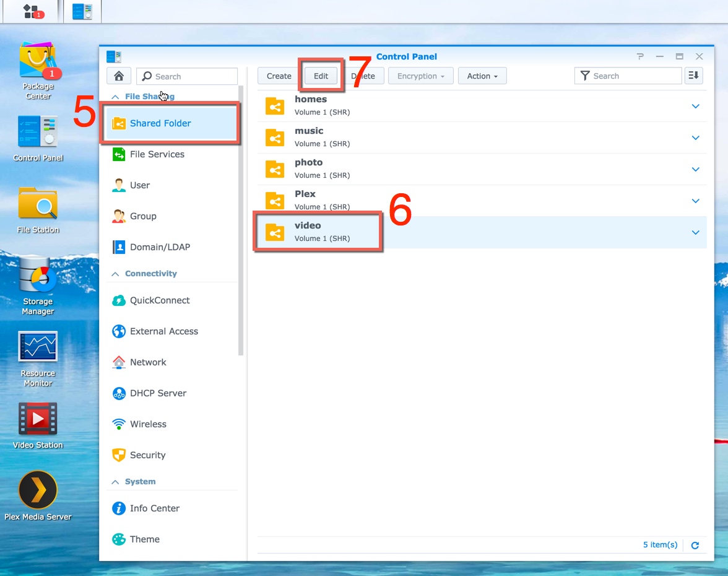Click the sort order icon button
Screen dimensions: 728x576
pos(693,76)
